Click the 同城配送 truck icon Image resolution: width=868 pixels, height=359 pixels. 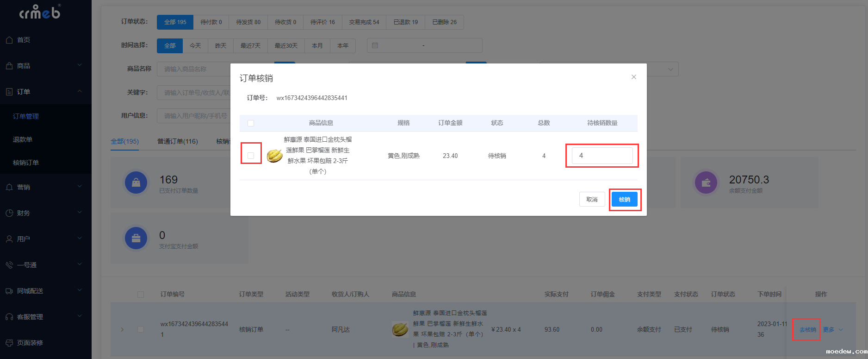point(9,291)
